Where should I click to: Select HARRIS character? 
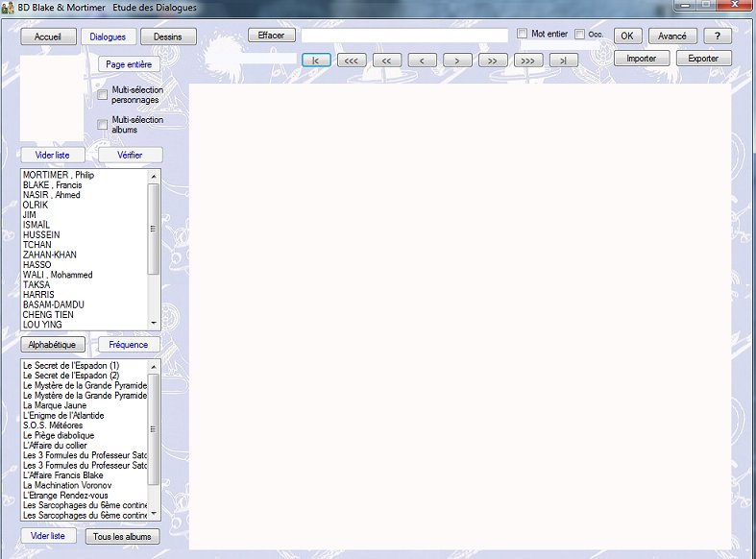tap(85, 295)
